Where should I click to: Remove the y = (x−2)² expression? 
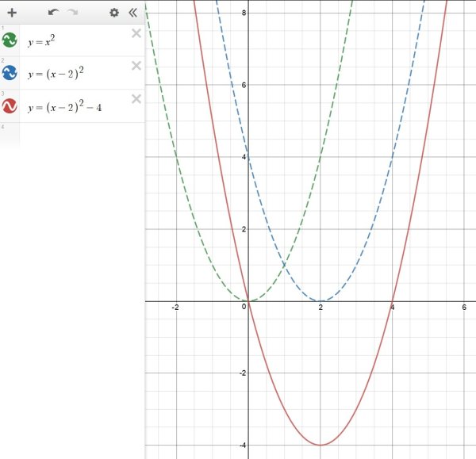pos(136,66)
